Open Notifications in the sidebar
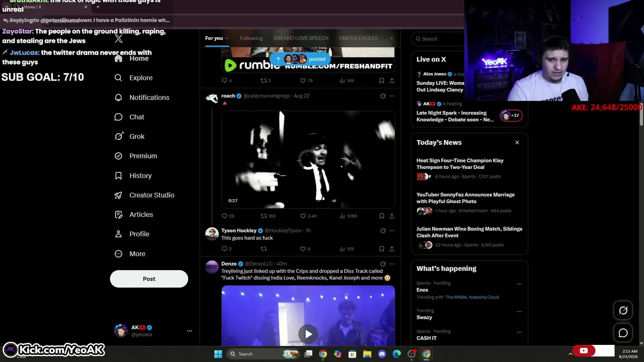 pyautogui.click(x=142, y=98)
